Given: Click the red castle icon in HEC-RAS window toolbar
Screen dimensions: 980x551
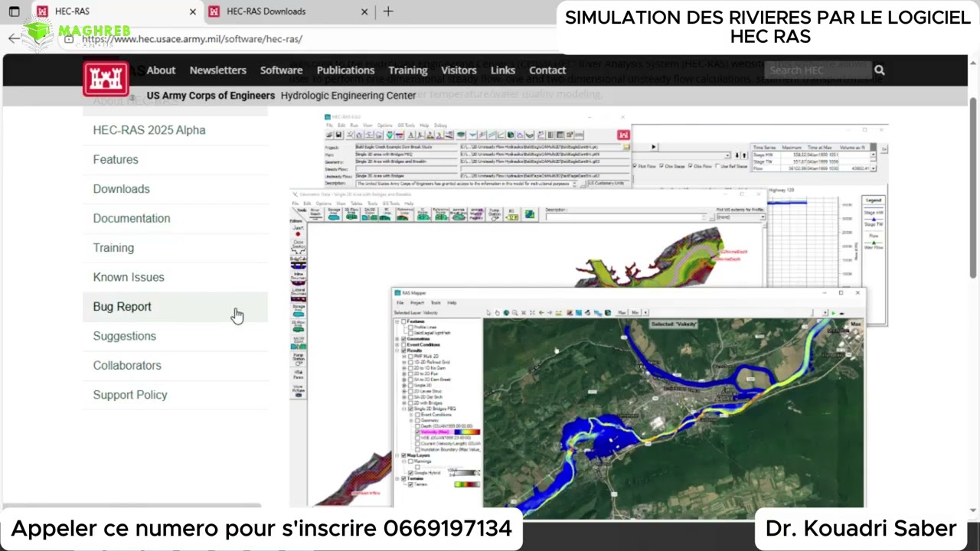Looking at the screenshot, I should coord(624,135).
